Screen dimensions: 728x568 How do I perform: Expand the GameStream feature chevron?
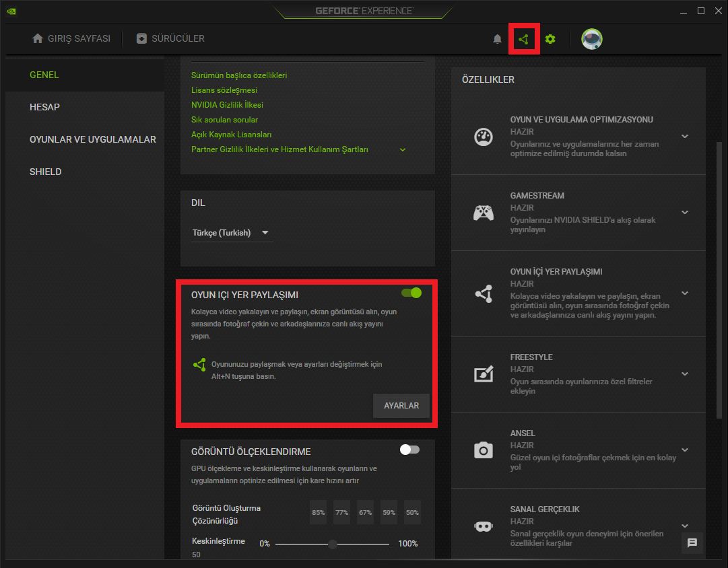685,213
